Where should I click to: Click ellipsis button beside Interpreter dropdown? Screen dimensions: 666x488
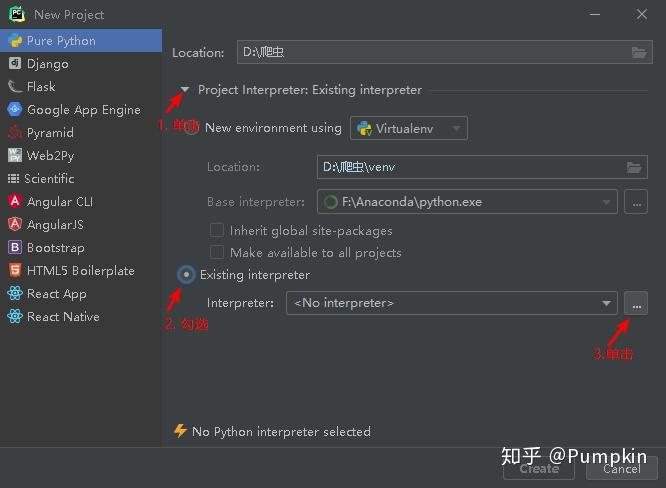point(636,303)
